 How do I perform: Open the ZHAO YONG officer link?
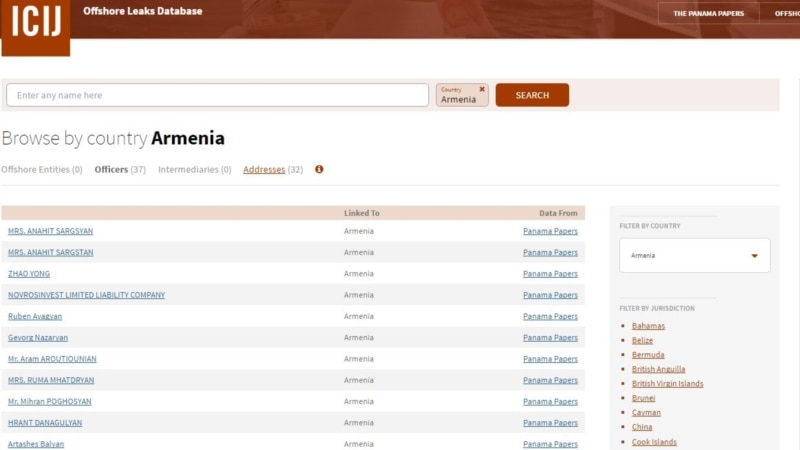[29, 274]
